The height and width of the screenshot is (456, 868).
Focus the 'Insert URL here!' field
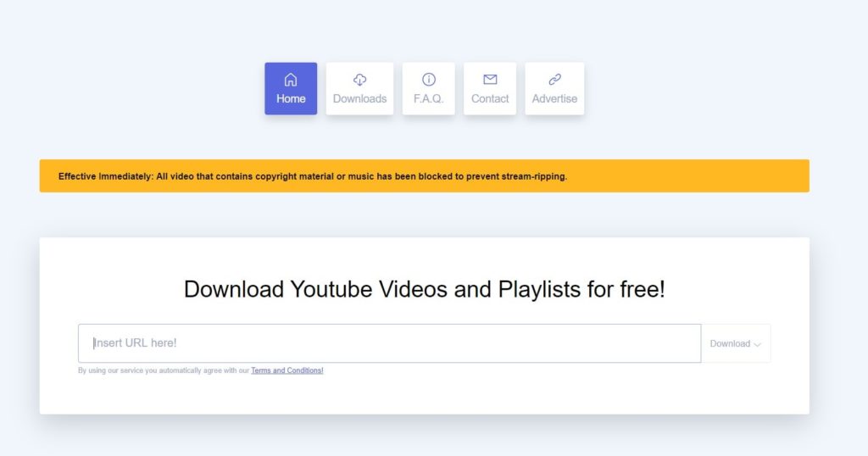(390, 343)
